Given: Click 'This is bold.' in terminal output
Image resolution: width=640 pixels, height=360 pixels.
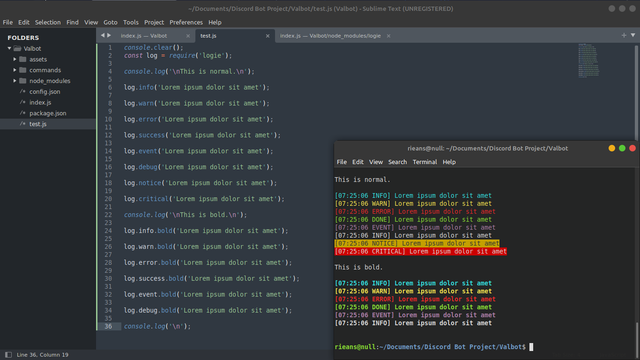Looking at the screenshot, I should 358,267.
